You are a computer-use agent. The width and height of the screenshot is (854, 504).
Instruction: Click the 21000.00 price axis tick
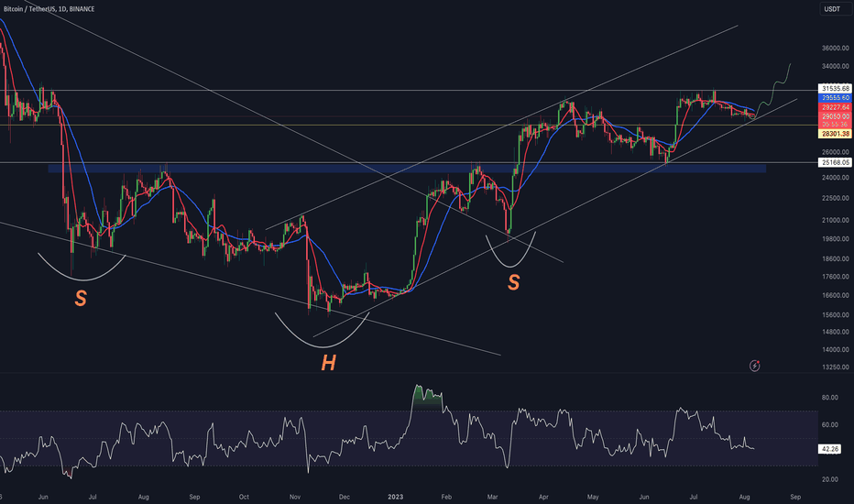(x=836, y=221)
